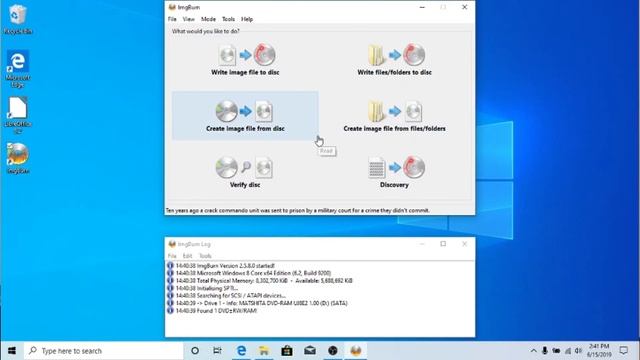Click log line 'Total Physical Memory'
This screenshot has height=360, width=640.
point(264,281)
